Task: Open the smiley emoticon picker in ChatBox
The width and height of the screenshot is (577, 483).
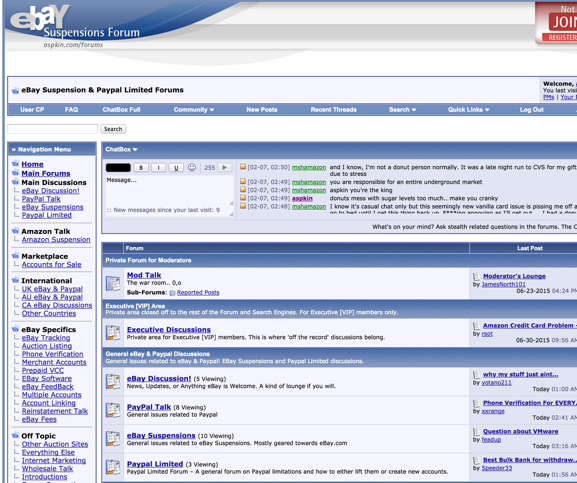Action: coord(192,167)
